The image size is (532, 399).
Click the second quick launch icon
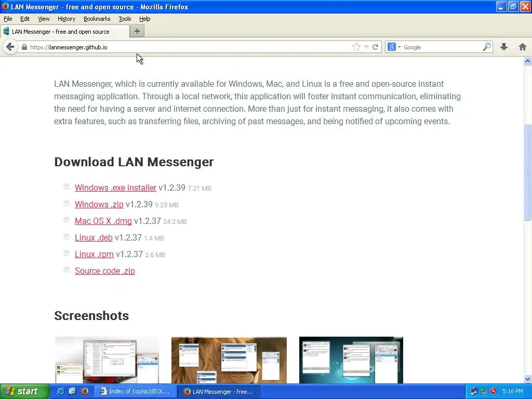[72, 392]
